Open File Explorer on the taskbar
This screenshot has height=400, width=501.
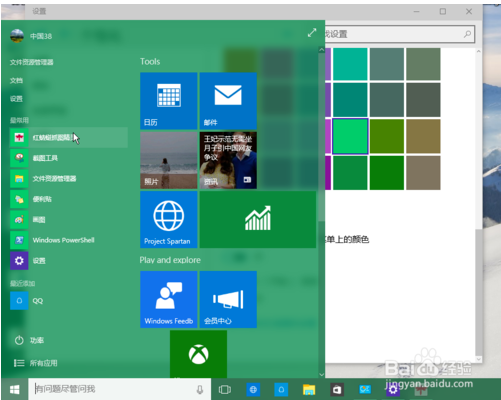click(x=309, y=389)
